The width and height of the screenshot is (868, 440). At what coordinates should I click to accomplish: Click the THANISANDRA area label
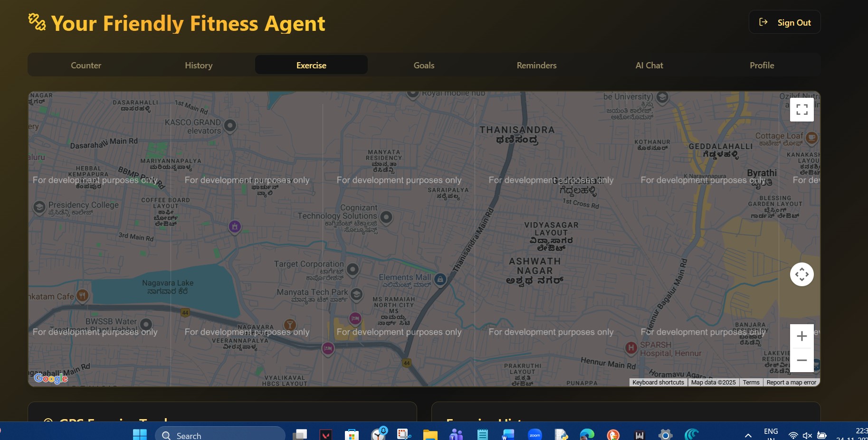517,134
